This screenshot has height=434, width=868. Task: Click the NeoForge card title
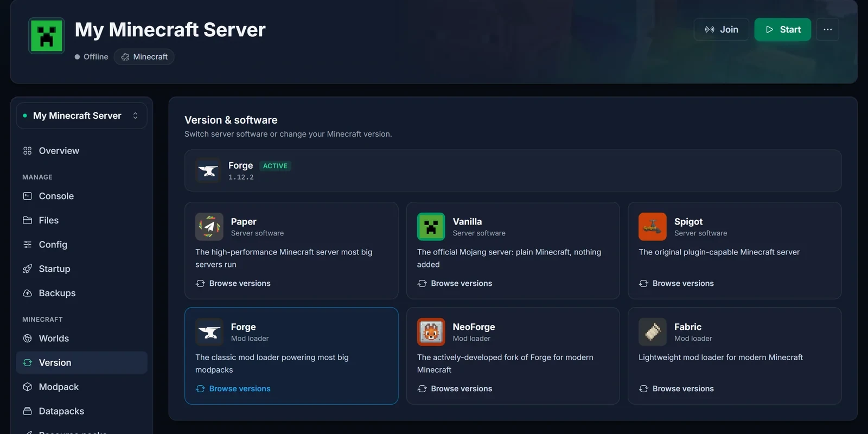tap(474, 327)
